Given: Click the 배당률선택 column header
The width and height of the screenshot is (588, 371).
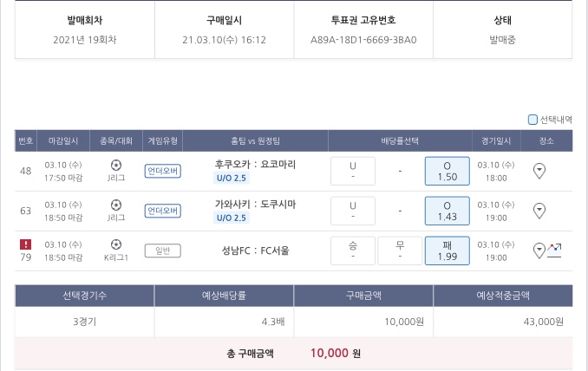Looking at the screenshot, I should tap(400, 140).
